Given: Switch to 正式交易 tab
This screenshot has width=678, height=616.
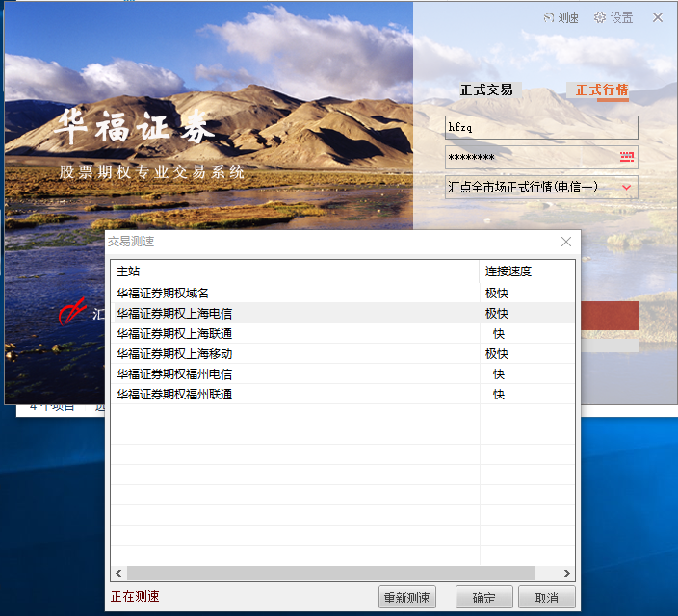Looking at the screenshot, I should [487, 90].
